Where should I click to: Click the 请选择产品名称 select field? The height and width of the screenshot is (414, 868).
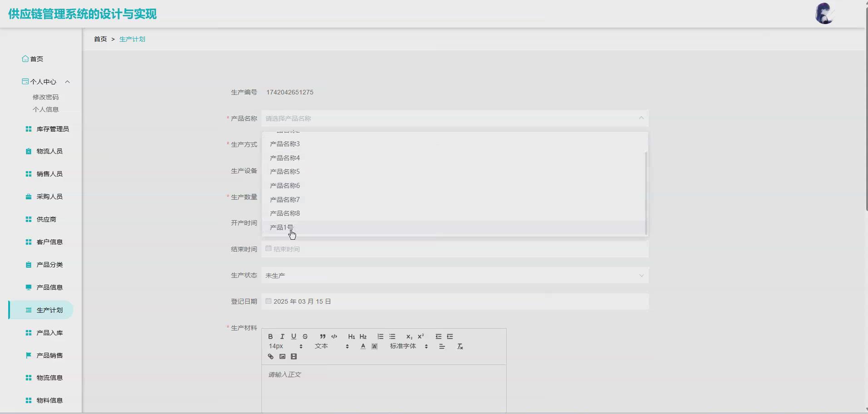click(x=455, y=118)
